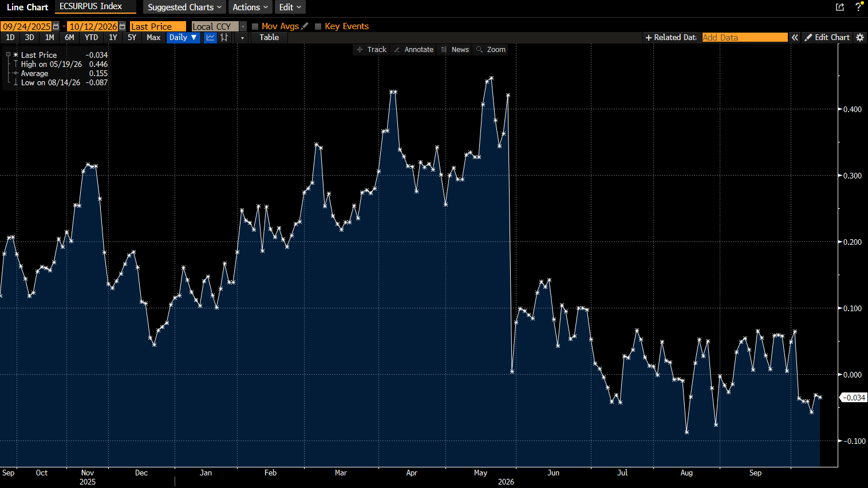Select the 3D range tab

coord(30,37)
